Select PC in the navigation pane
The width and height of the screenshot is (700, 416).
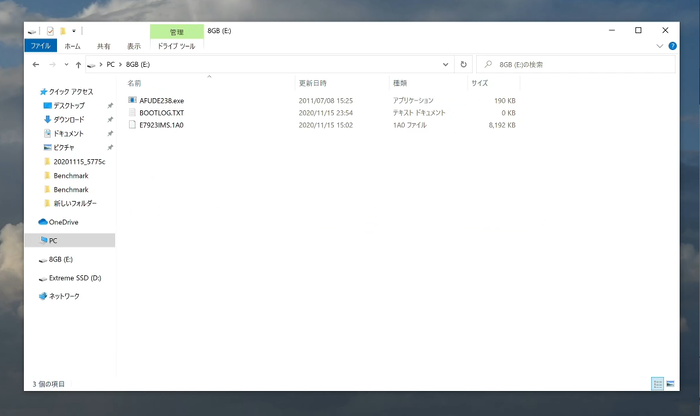tap(70, 240)
